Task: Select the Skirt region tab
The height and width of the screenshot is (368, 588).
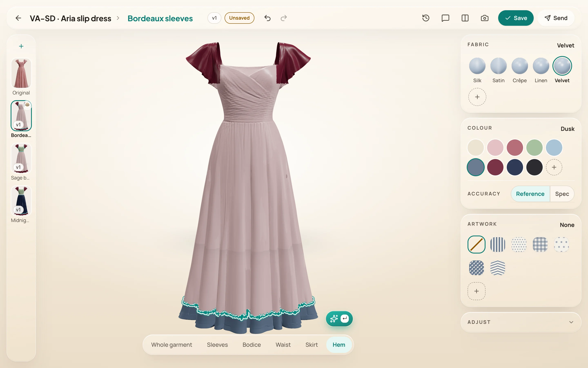Action: [312, 345]
